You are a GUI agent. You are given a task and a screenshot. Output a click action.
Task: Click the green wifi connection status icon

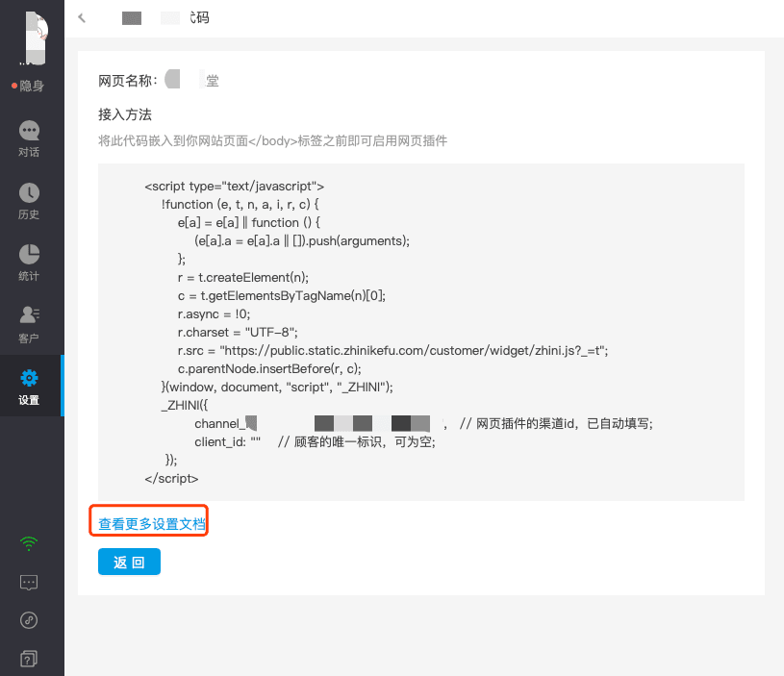pyautogui.click(x=29, y=543)
